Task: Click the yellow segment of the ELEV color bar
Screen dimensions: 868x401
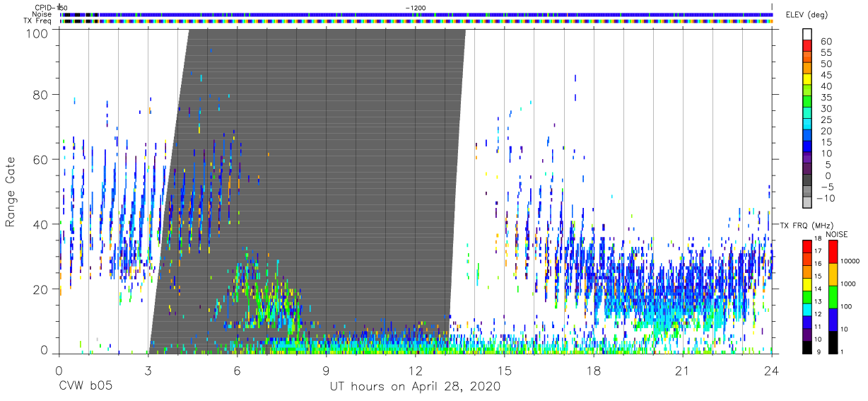Action: (x=807, y=79)
